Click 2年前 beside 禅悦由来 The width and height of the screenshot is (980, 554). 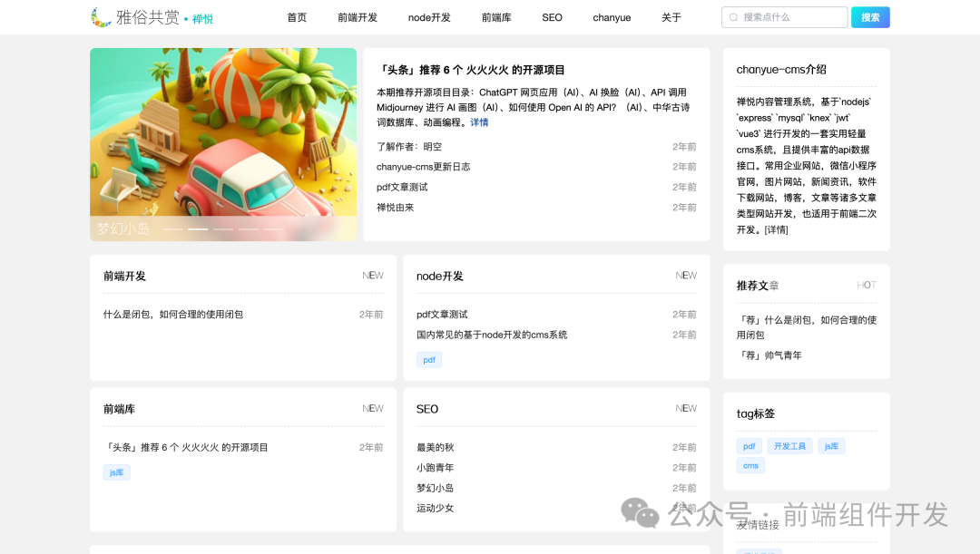(x=684, y=208)
